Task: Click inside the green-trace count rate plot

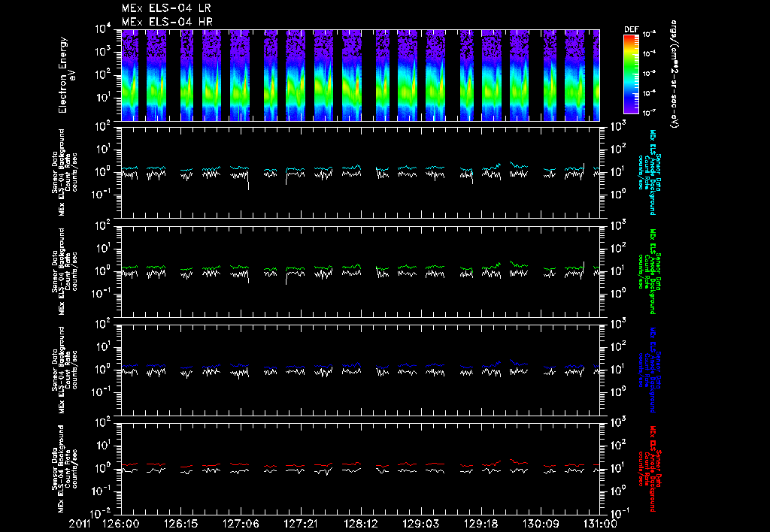Action: click(360, 271)
